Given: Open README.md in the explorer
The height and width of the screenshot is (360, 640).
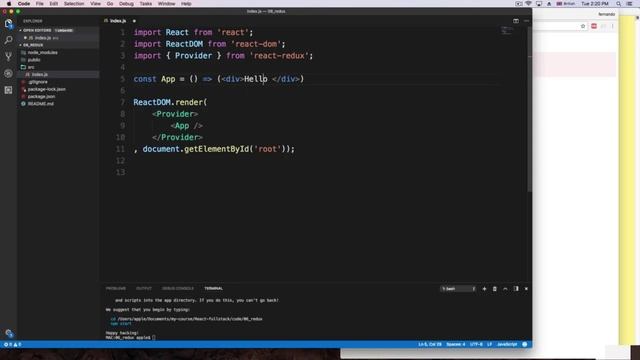Looking at the screenshot, I should point(40,104).
